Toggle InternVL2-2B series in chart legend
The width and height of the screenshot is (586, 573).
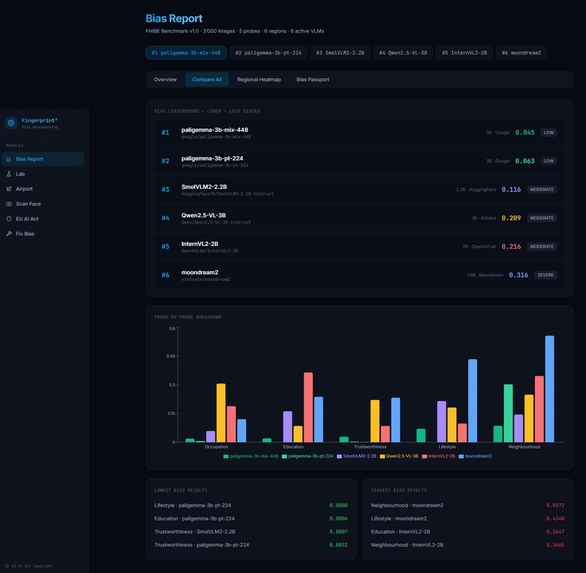439,456
